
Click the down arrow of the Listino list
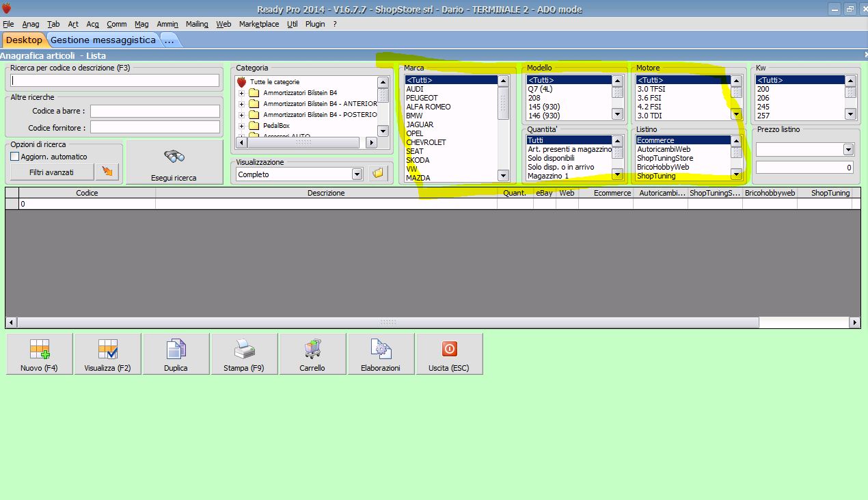pyautogui.click(x=736, y=174)
